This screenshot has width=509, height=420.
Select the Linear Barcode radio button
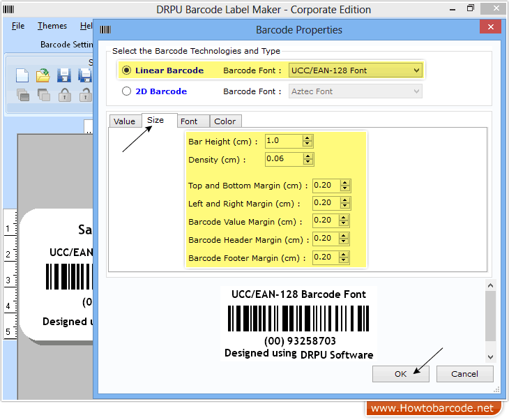[x=126, y=70]
